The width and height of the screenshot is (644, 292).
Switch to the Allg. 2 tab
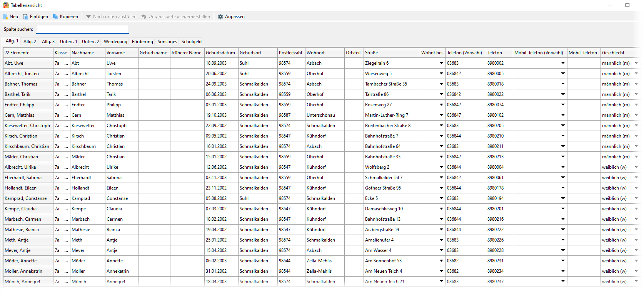(x=30, y=42)
